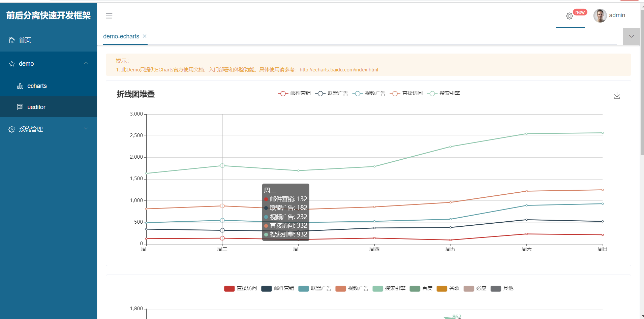Open the 首页 menu item

pyautogui.click(x=49, y=40)
